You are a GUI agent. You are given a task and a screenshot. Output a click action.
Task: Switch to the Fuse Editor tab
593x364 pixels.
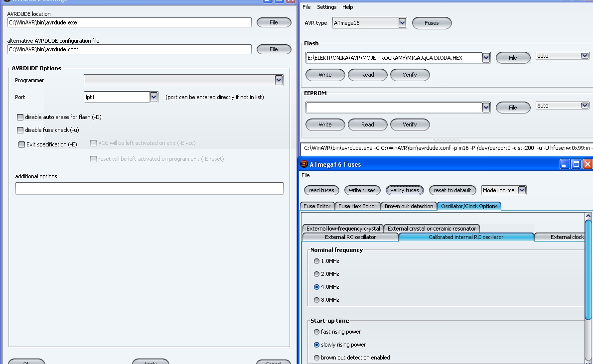click(x=317, y=206)
